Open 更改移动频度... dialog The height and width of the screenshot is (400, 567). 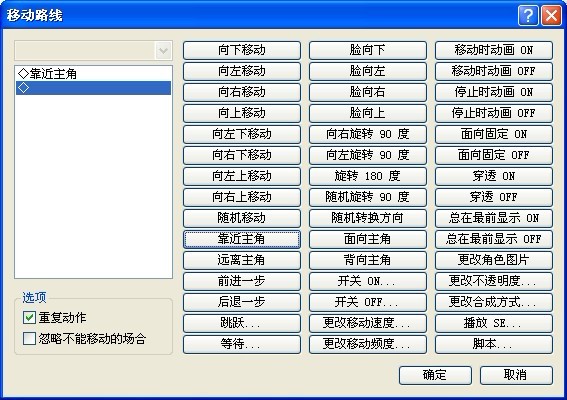point(368,344)
